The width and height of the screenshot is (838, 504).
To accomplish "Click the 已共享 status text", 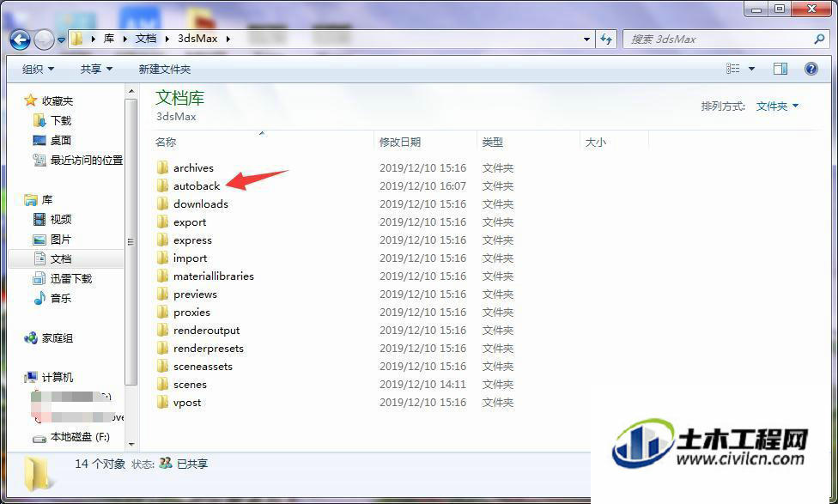I will point(192,464).
